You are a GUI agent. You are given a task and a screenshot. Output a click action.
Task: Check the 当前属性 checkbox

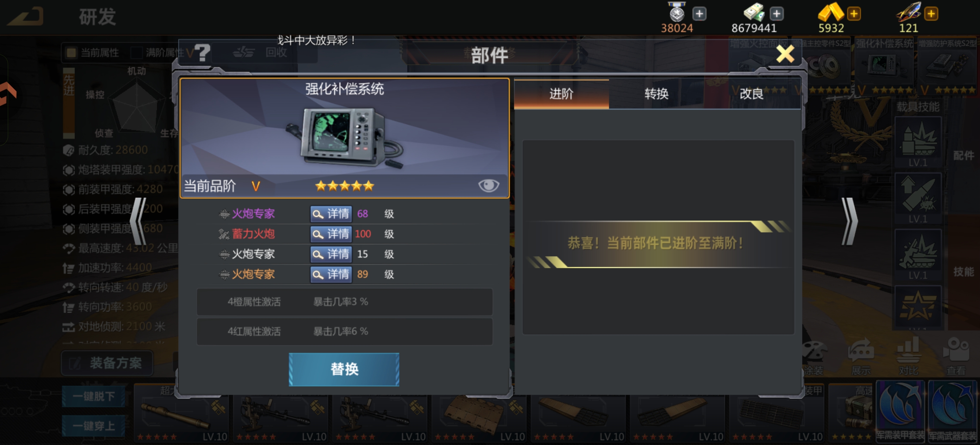(x=72, y=52)
